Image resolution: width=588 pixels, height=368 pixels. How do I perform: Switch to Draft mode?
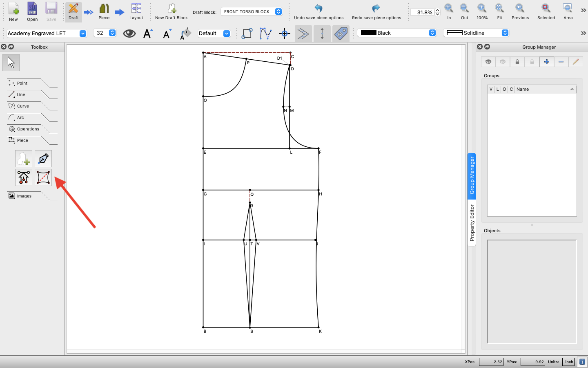point(73,12)
